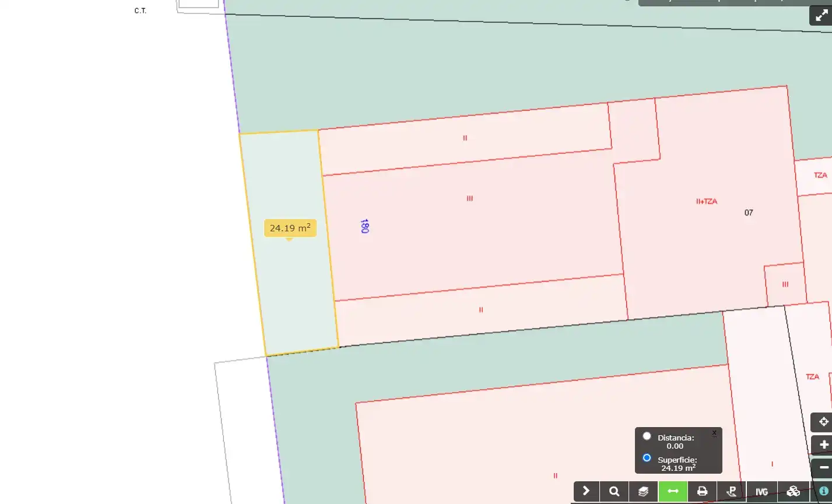This screenshot has height=504, width=832.
Task: Click the C.T. map label
Action: [140, 11]
